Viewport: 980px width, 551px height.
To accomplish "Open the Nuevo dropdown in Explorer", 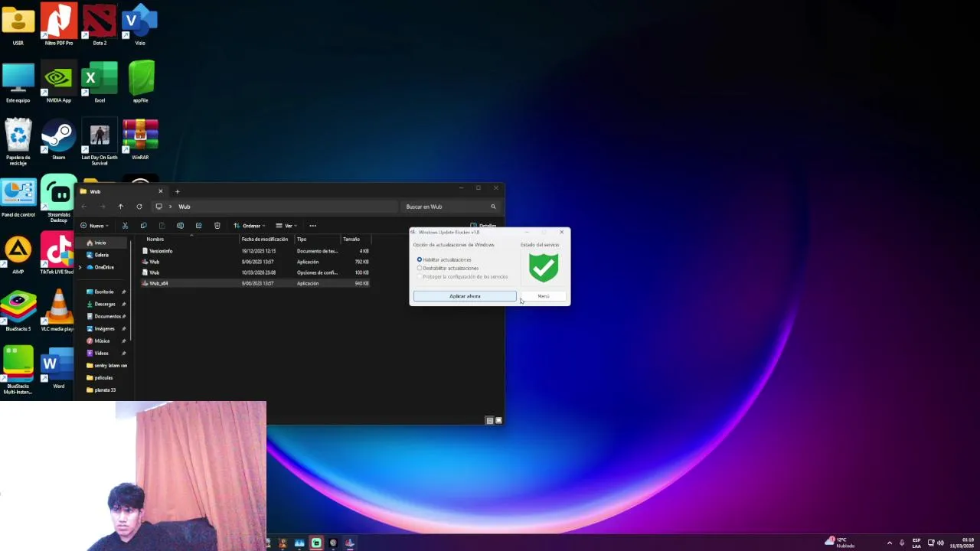I will coord(94,226).
